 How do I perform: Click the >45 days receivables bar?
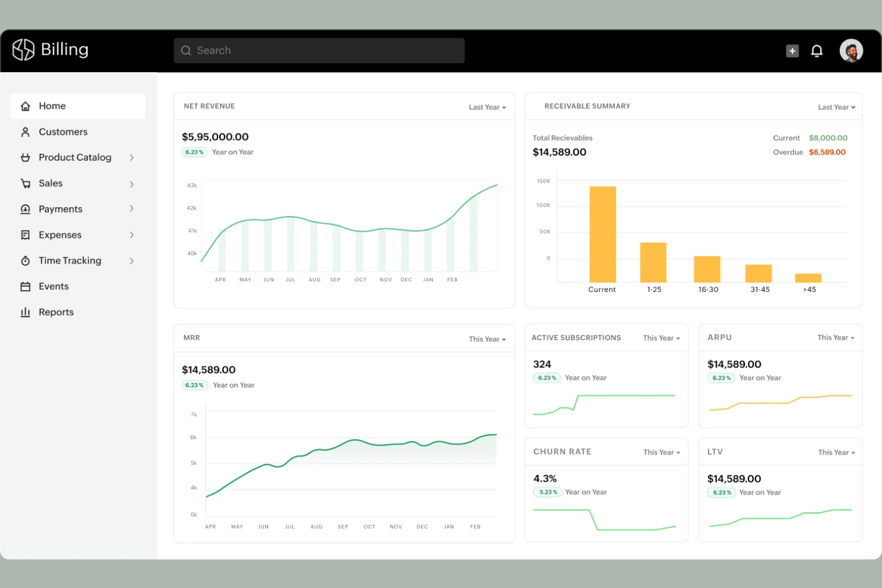(x=808, y=278)
